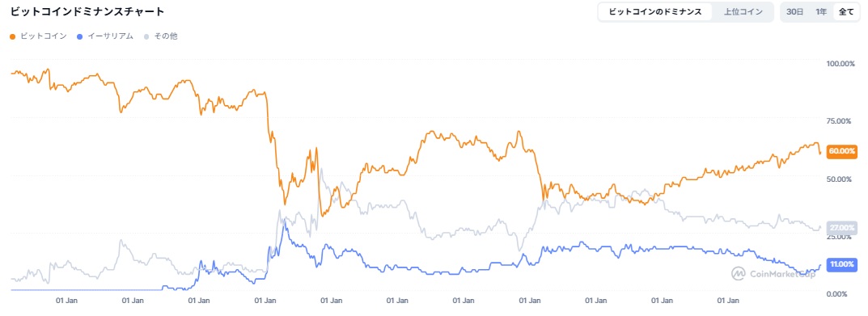Click the orange 60.00% value badge
The height and width of the screenshot is (316, 868).
[x=841, y=151]
